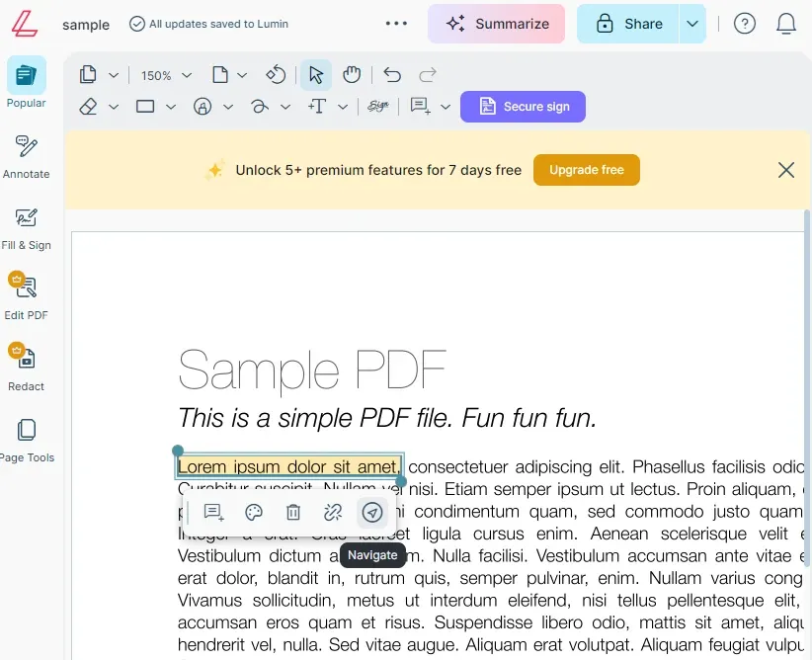Rename the document titled sample
The width and height of the screenshot is (812, 660).
pos(86,25)
